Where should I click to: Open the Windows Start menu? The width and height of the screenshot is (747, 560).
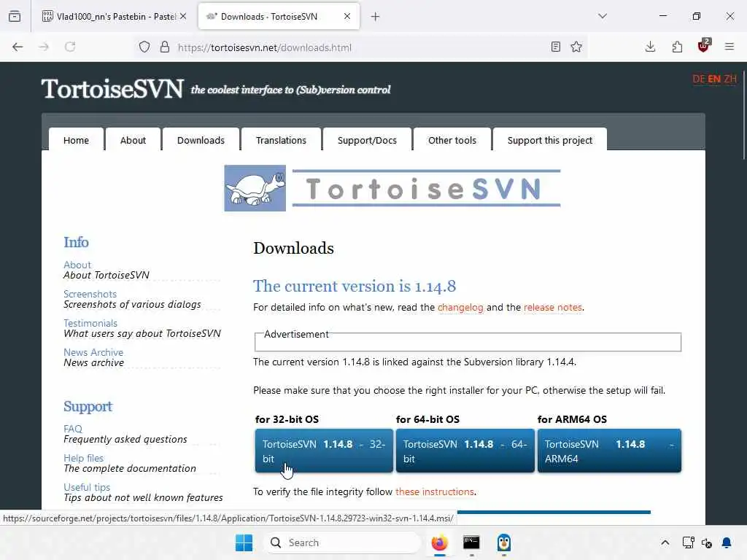(x=244, y=542)
